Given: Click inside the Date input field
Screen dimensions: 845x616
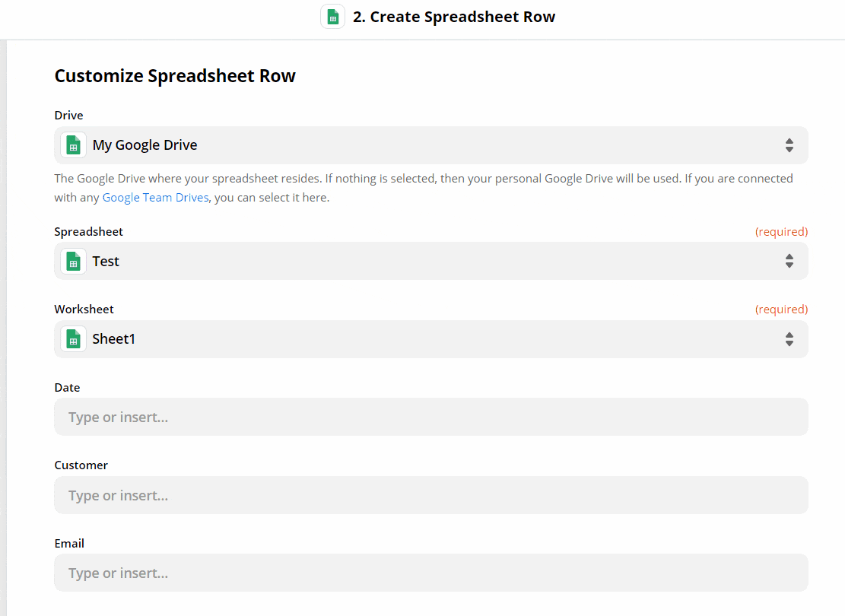Looking at the screenshot, I should point(430,417).
